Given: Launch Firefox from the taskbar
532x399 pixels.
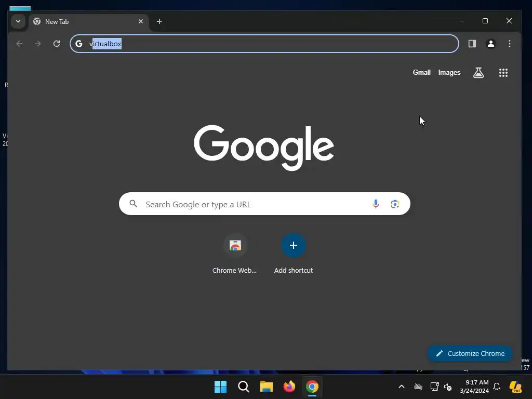Looking at the screenshot, I should click(289, 387).
